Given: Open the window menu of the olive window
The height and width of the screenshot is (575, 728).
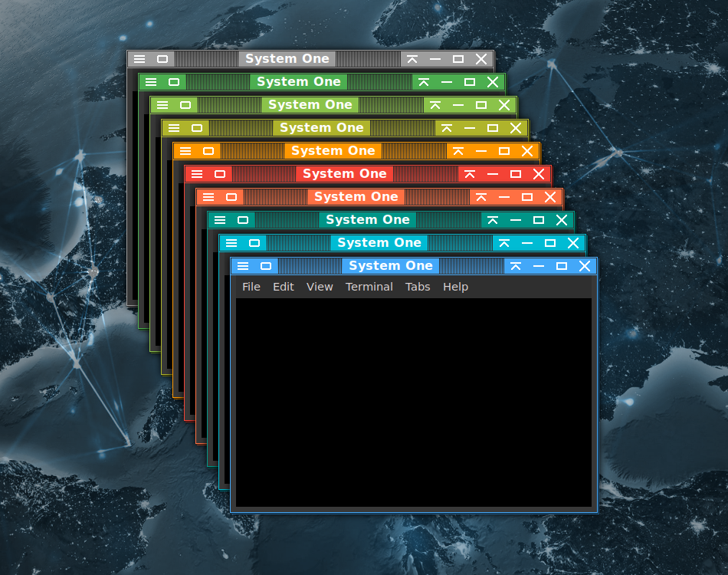Looking at the screenshot, I should pos(174,128).
